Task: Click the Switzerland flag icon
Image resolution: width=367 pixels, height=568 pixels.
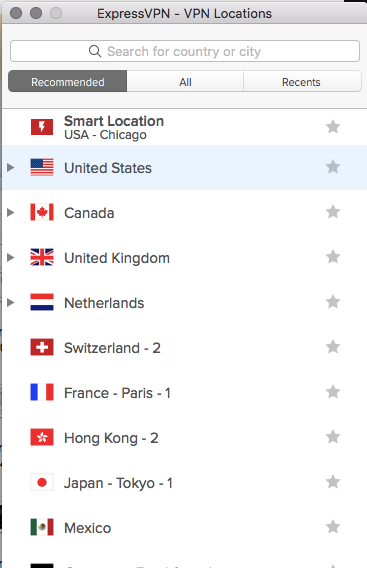Action: [42, 347]
